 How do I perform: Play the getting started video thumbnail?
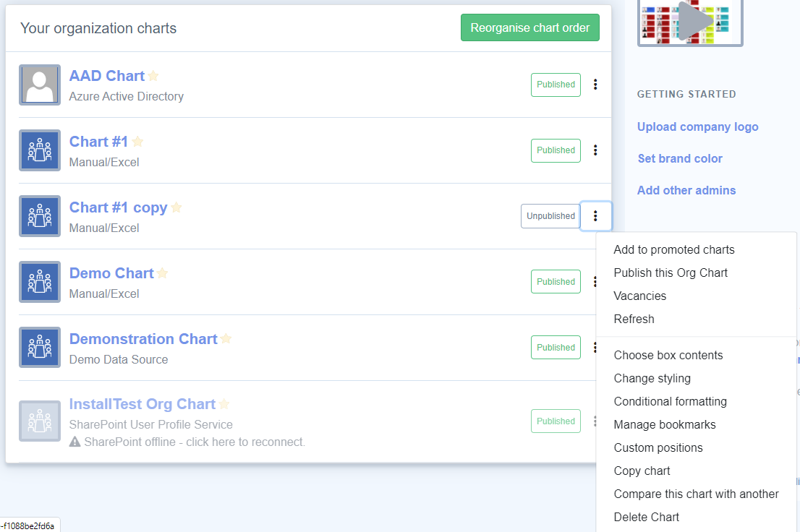690,22
